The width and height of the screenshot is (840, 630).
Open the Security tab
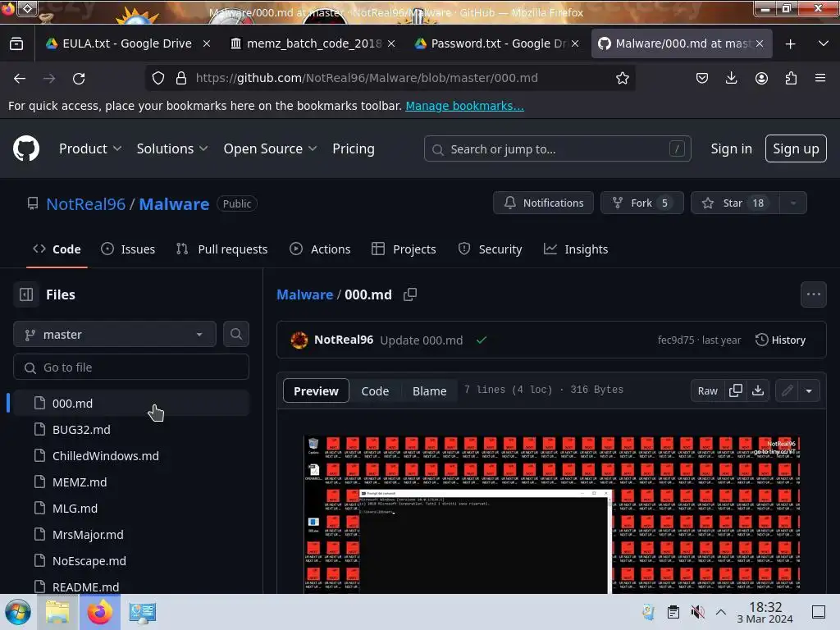[490, 249]
